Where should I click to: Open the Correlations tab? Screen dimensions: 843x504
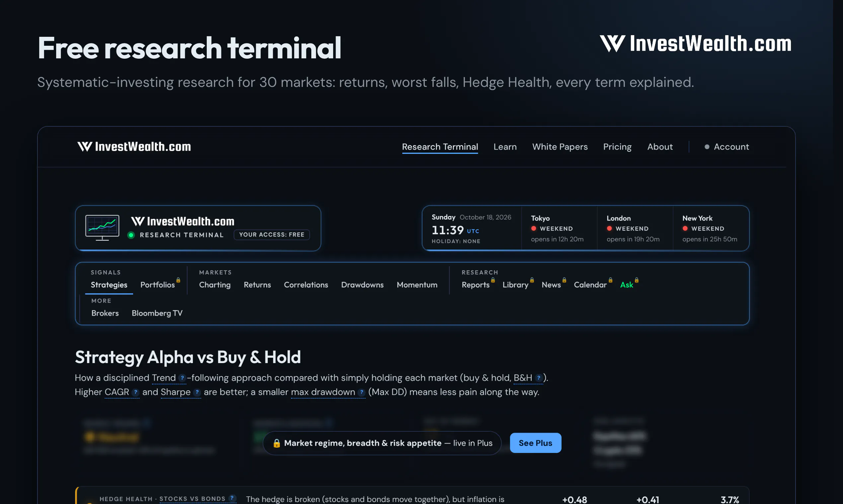[x=306, y=285]
